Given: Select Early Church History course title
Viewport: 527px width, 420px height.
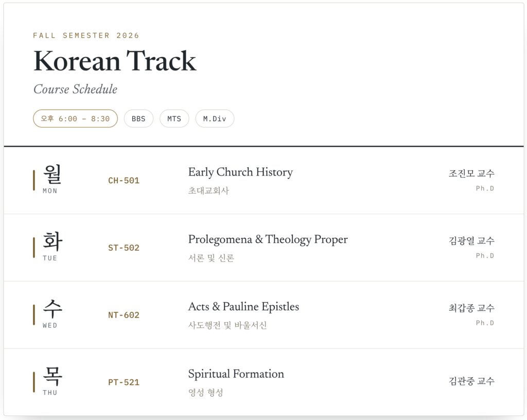Looking at the screenshot, I should pos(240,172).
